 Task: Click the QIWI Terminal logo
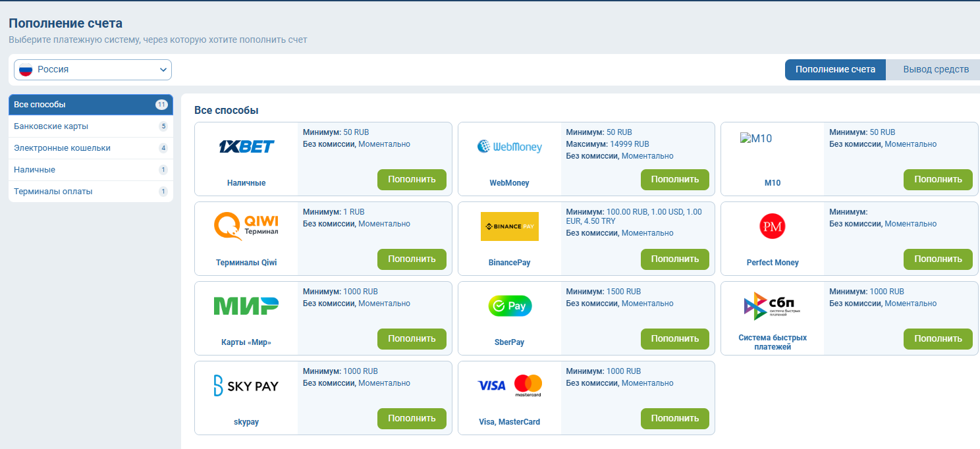(246, 226)
